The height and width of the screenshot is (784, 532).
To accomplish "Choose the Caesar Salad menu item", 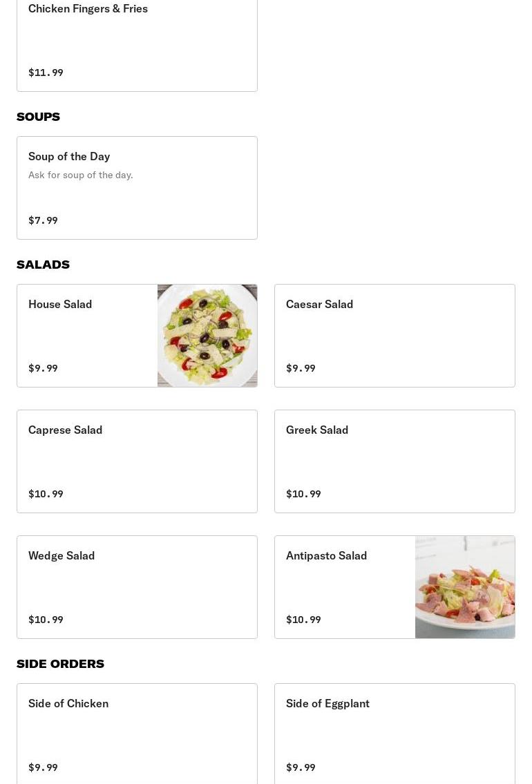I will pyautogui.click(x=319, y=304).
